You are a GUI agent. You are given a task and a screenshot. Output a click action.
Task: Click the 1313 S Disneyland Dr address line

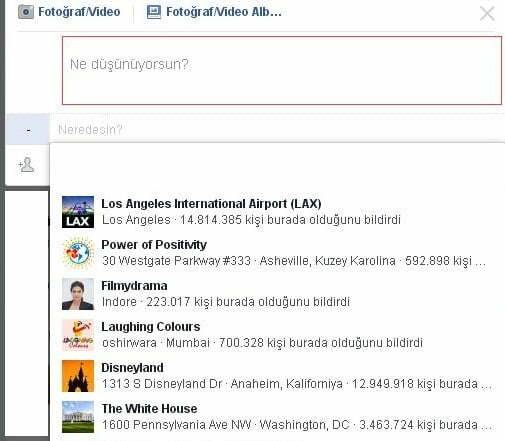coord(297,384)
